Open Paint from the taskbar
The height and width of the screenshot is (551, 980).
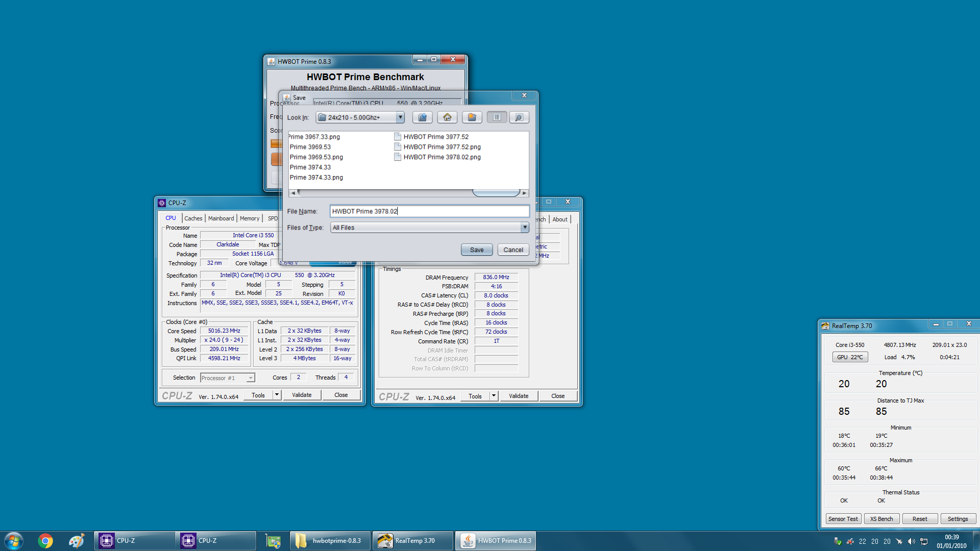pos(77,541)
